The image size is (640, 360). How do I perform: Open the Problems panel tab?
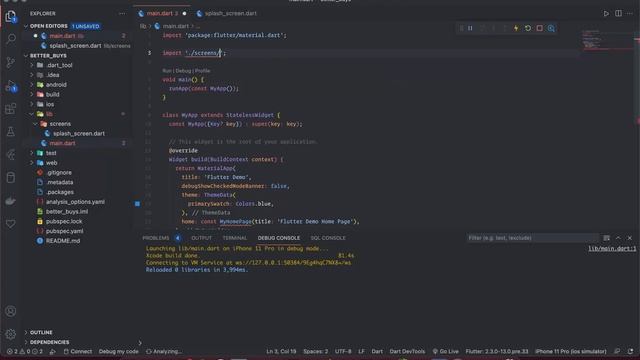point(156,238)
